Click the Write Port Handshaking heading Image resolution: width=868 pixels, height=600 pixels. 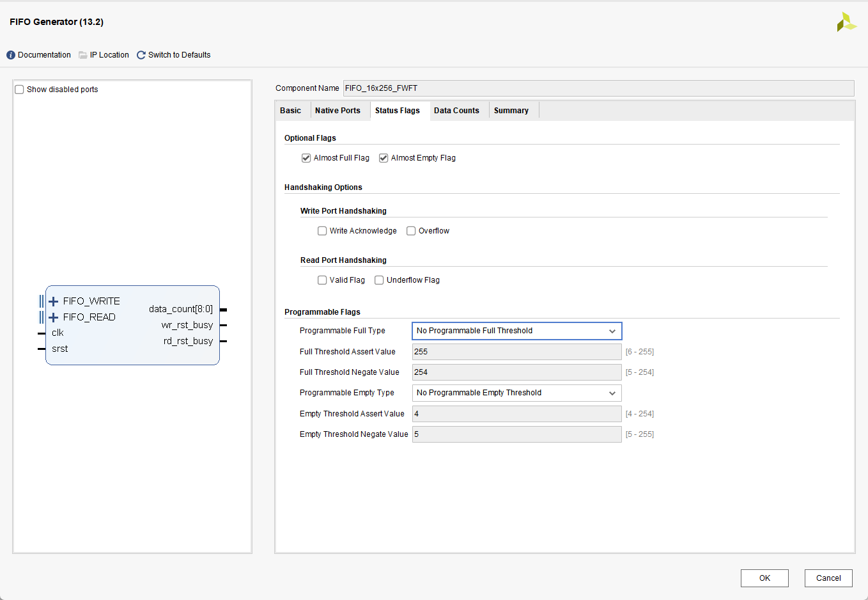(x=343, y=211)
